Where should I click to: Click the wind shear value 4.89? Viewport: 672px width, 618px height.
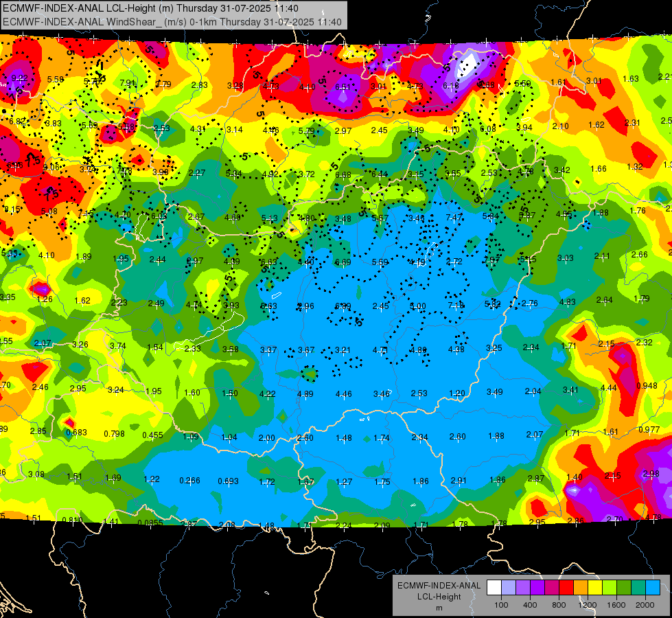coord(305,393)
